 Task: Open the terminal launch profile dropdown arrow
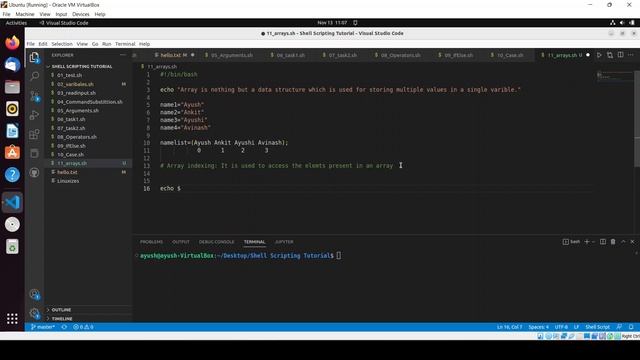[x=593, y=242]
